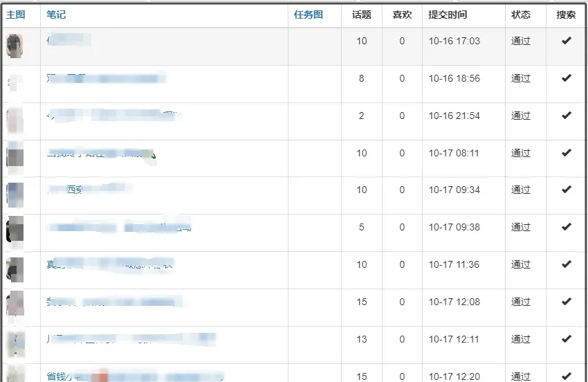The image size is (588, 382).
Task: Click the 通过 status in the 10-16 21:54 row
Action: click(520, 116)
